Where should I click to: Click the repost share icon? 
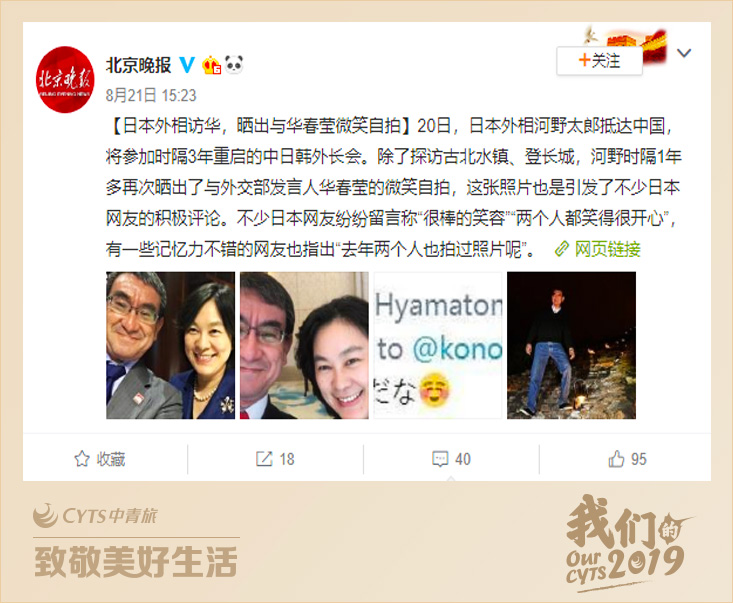[x=264, y=459]
